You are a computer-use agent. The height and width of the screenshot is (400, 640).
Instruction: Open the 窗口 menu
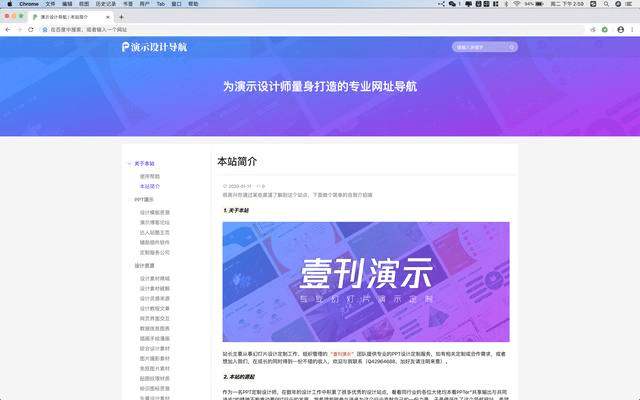click(x=176, y=4)
